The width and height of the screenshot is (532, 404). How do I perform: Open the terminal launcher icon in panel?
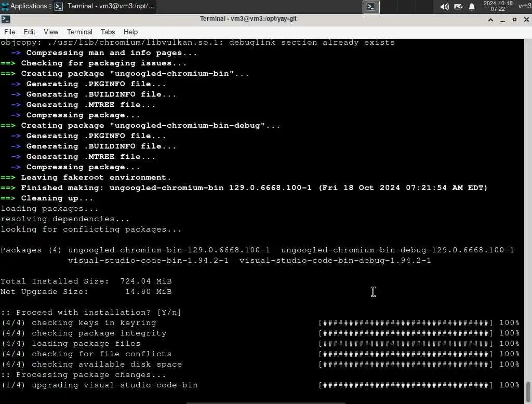(x=371, y=7)
